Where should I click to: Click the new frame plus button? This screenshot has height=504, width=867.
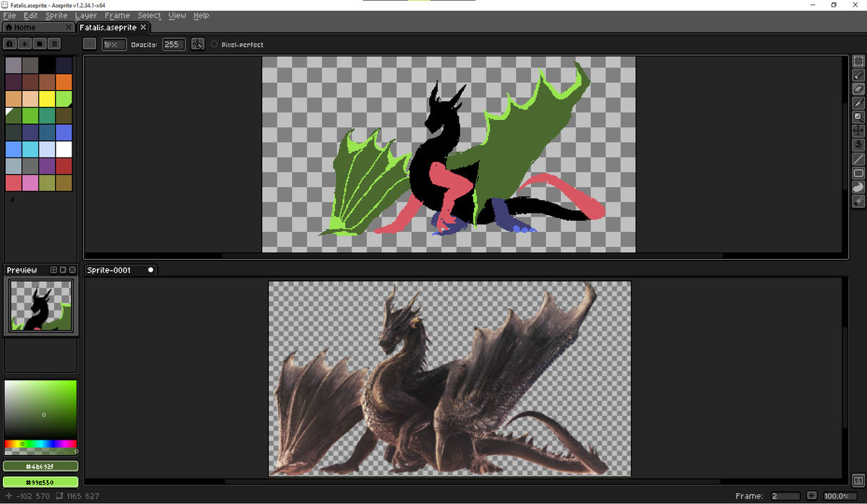point(811,496)
